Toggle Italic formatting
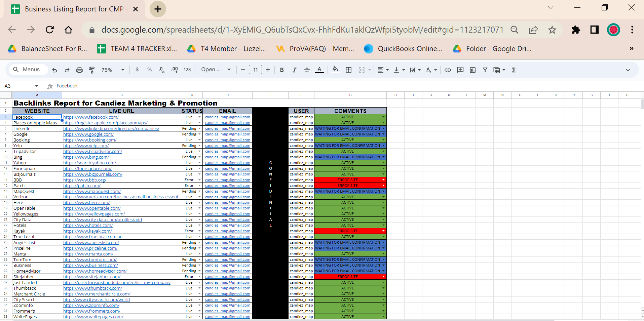The width and height of the screenshot is (644, 321). [x=294, y=70]
